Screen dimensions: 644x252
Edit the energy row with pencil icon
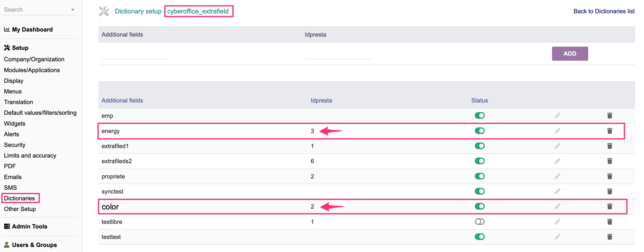pos(557,131)
